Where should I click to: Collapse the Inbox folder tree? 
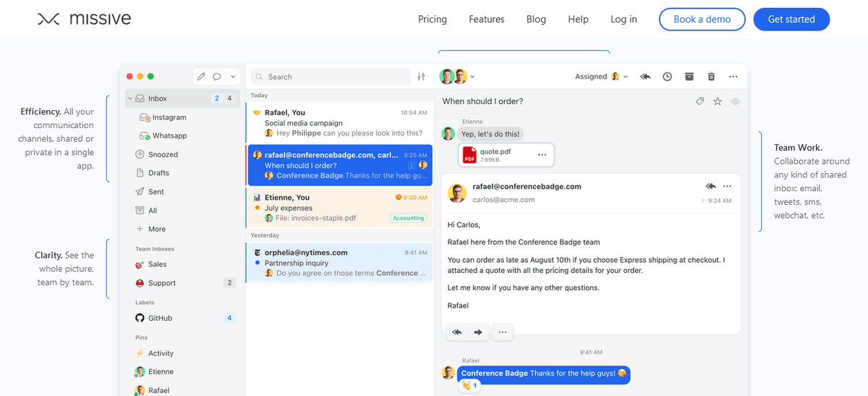pos(130,98)
